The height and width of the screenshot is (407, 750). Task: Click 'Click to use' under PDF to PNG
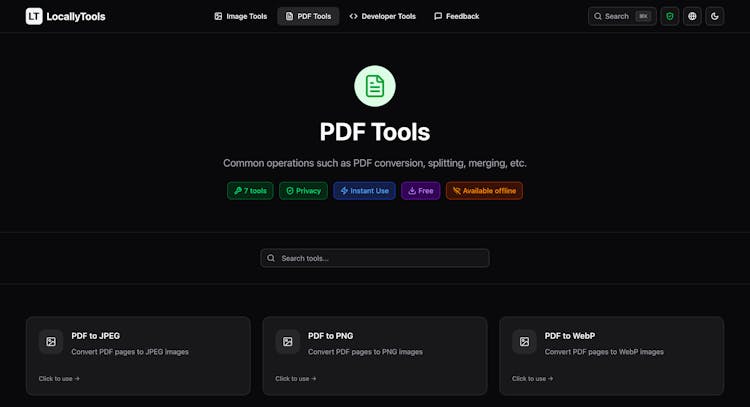(296, 378)
